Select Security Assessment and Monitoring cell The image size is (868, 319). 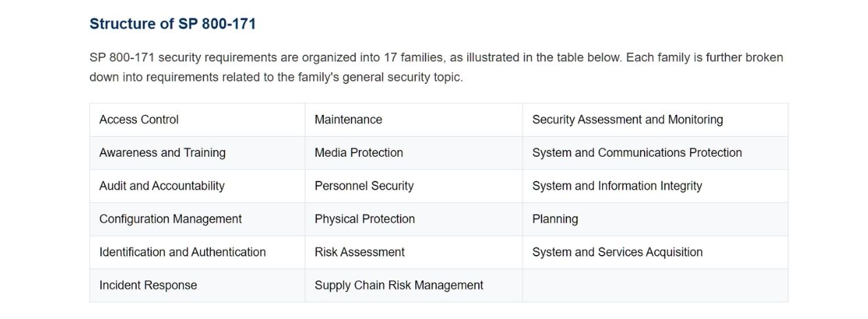656,120
